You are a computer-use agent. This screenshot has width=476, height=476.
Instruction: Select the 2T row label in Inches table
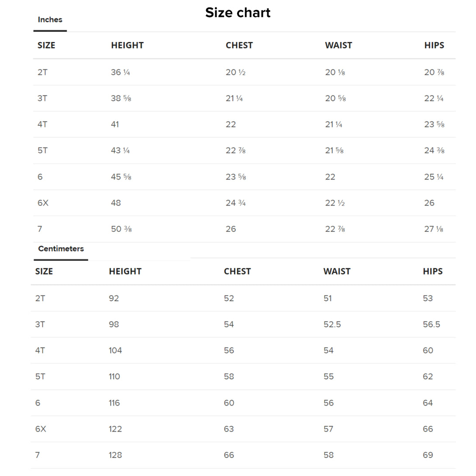(x=42, y=72)
